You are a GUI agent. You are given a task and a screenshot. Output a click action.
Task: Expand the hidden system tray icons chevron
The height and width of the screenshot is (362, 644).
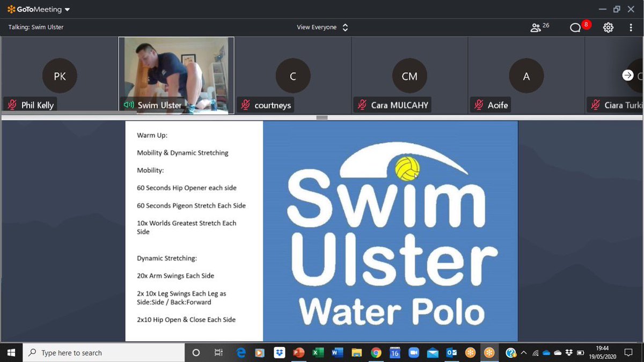tap(525, 352)
